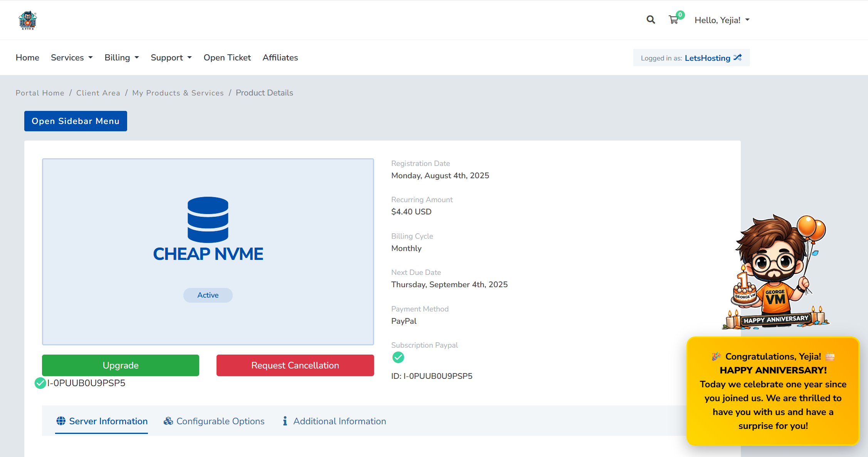The width and height of the screenshot is (868, 457).
Task: Click the cart item count badge
Action: [x=680, y=15]
